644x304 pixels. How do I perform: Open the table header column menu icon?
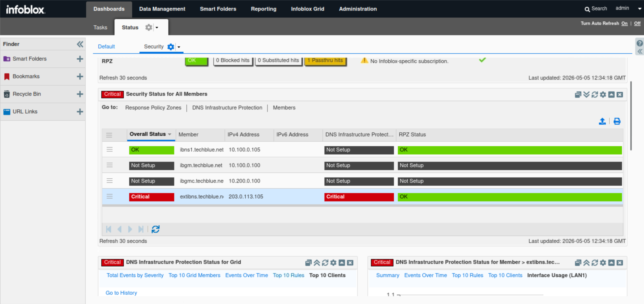pyautogui.click(x=109, y=135)
